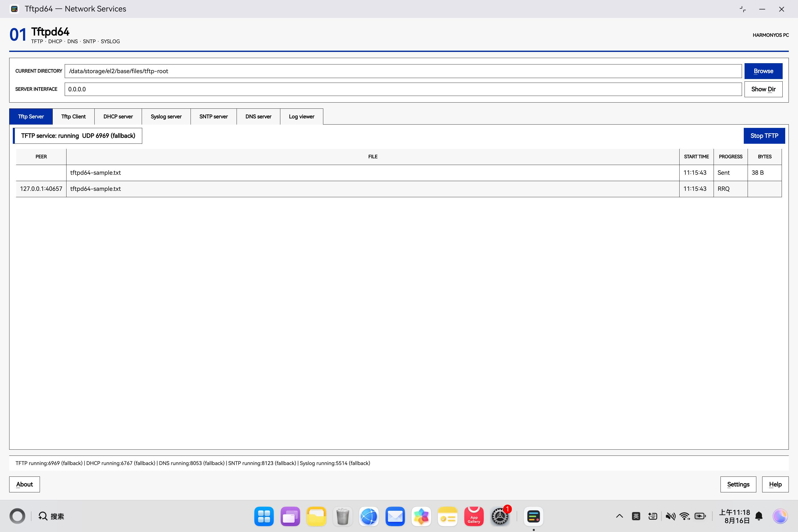Click the muted volume tray icon

(670, 516)
